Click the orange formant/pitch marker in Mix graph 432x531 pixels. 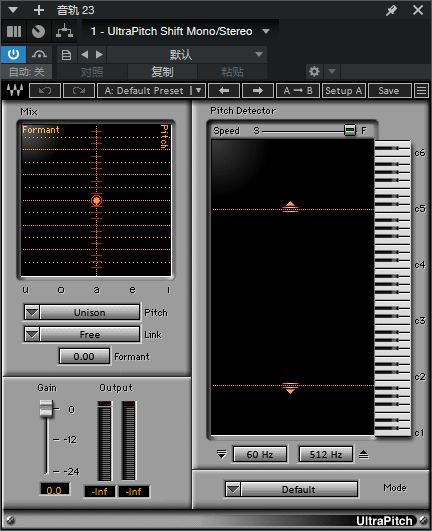(96, 201)
